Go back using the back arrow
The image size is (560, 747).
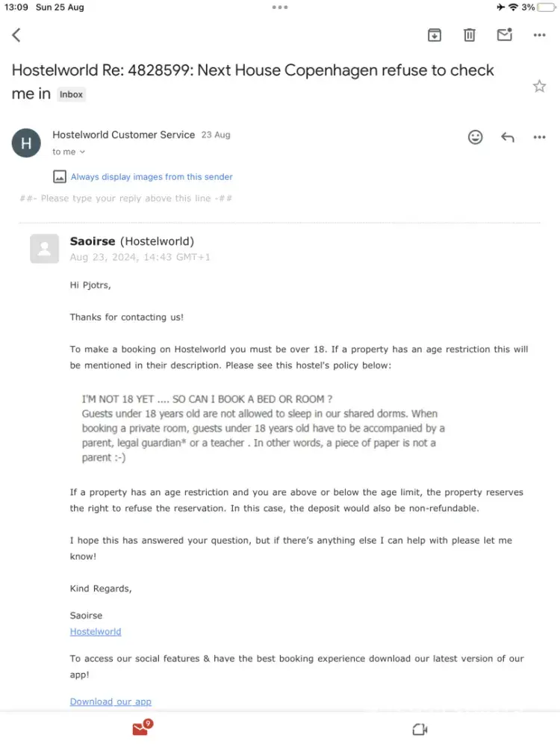pyautogui.click(x=16, y=35)
